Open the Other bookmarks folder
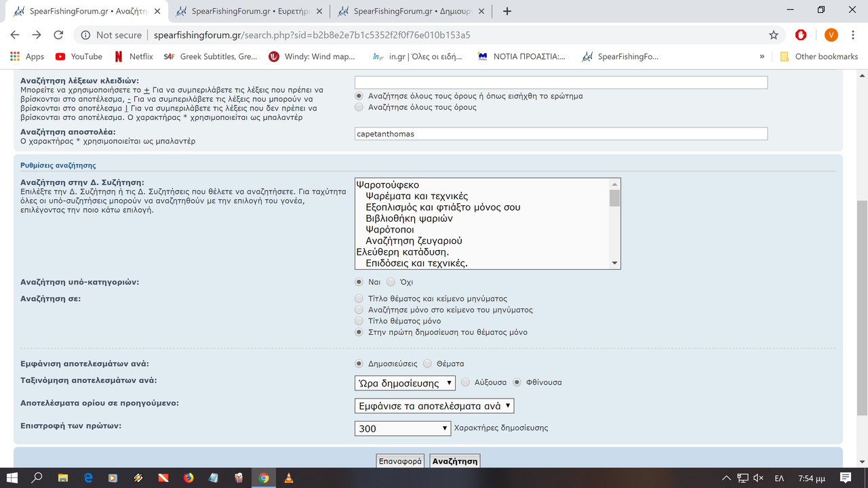868x488 pixels. tap(819, 56)
